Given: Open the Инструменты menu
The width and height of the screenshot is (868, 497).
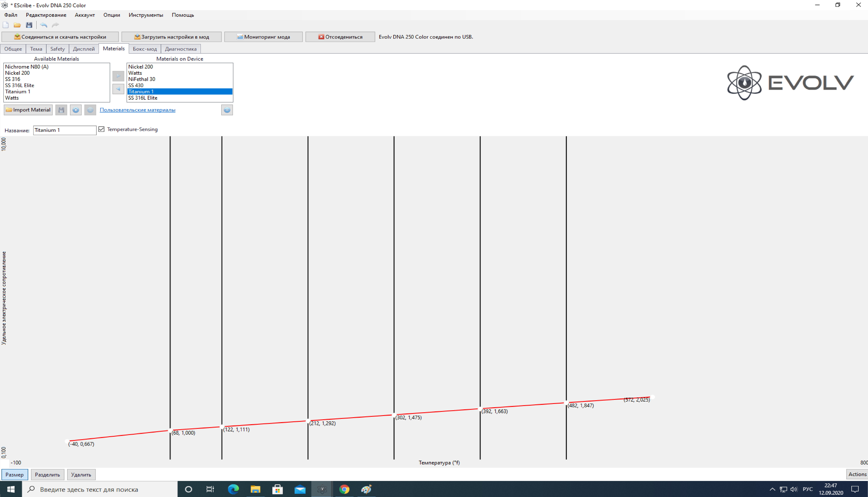Looking at the screenshot, I should click(x=146, y=15).
